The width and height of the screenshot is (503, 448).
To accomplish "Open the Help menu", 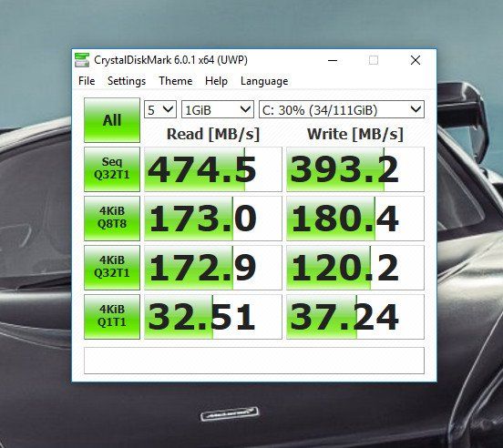I will (216, 81).
